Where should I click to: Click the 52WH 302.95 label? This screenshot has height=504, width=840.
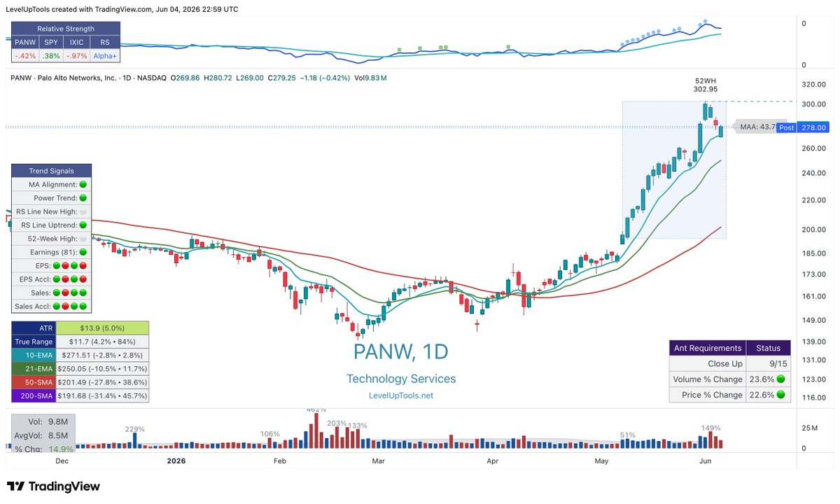point(706,85)
